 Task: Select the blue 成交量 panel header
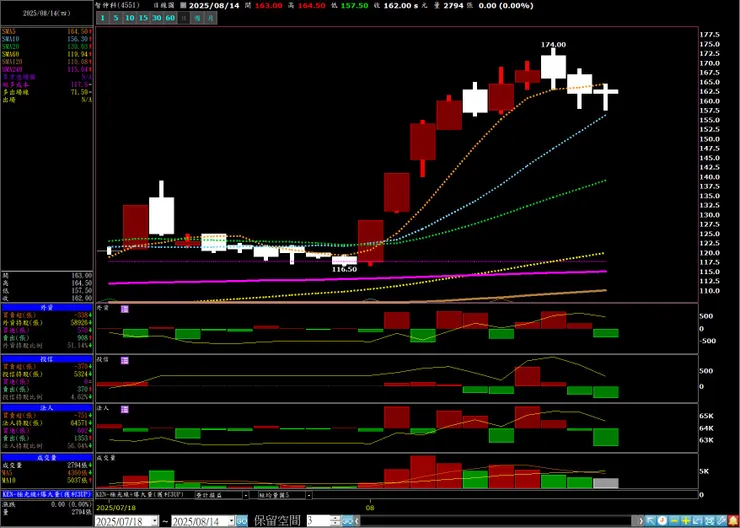point(47,458)
